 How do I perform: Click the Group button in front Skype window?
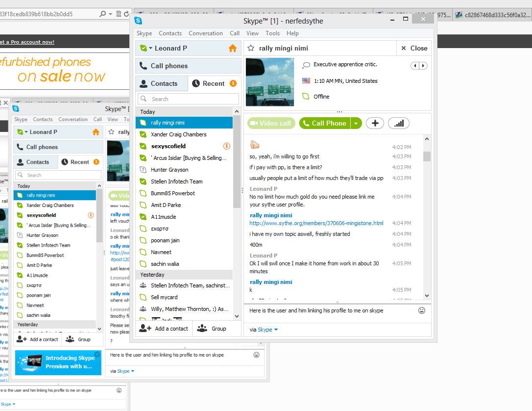(212, 329)
